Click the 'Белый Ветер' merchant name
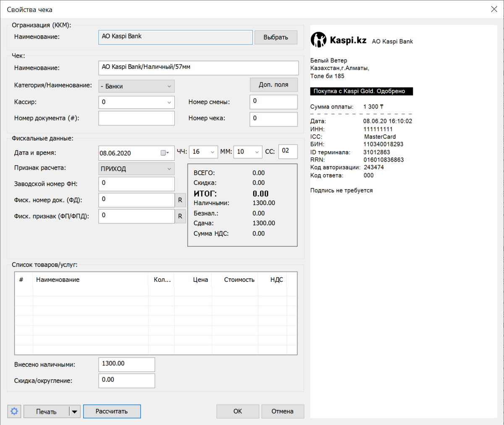 point(329,60)
